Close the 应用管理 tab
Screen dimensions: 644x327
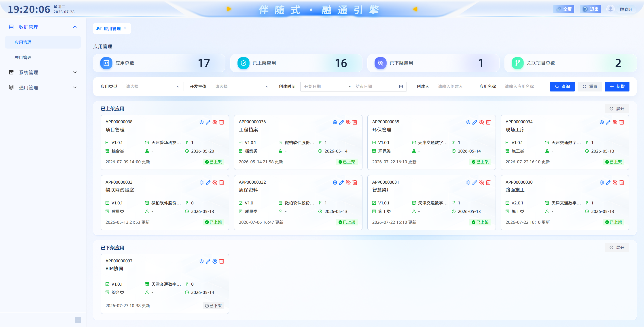coord(125,28)
